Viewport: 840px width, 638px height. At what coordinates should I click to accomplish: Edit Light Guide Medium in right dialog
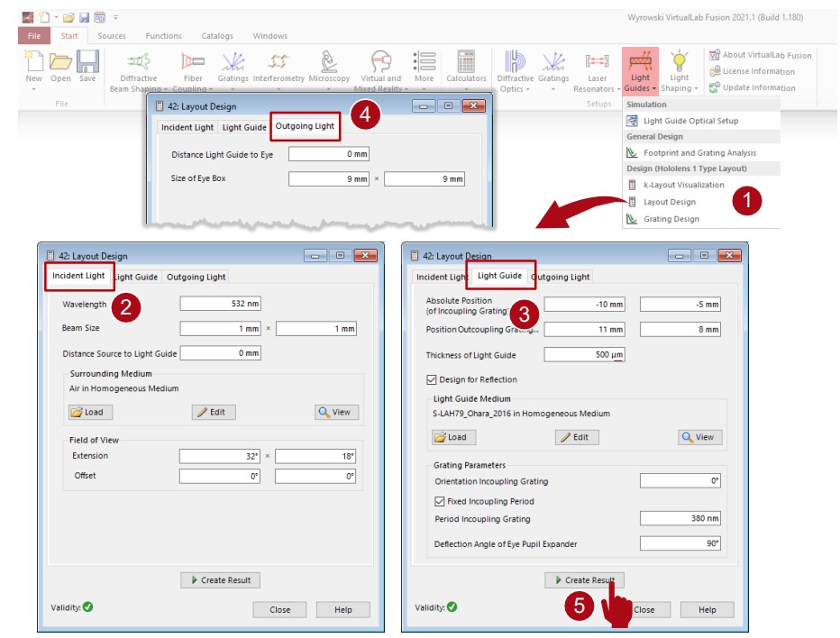pos(577,437)
